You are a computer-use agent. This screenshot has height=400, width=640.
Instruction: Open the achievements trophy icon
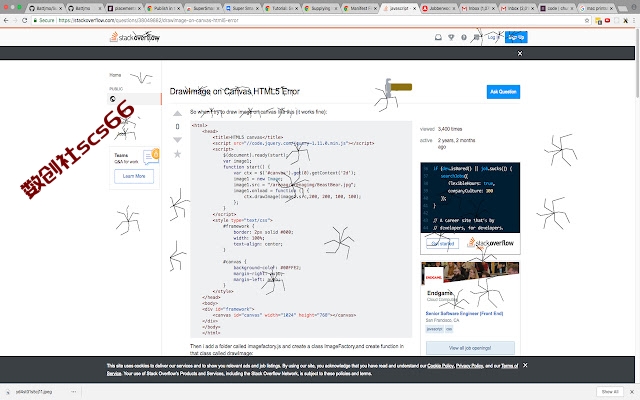tap(451, 37)
